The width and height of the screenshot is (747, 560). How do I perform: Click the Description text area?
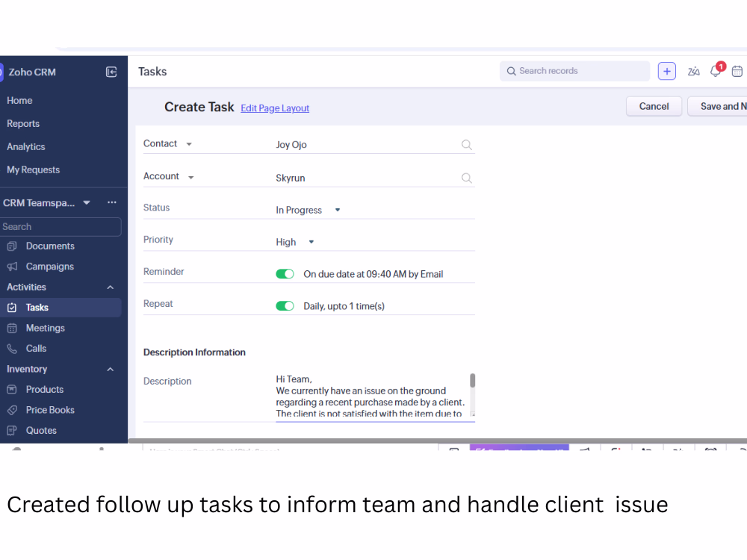[x=373, y=396]
